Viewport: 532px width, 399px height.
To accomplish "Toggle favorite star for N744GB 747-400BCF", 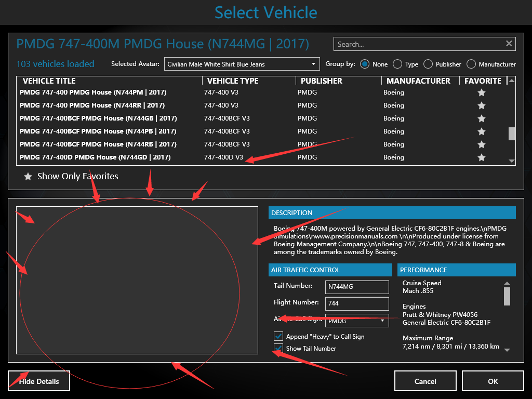I will coord(482,118).
